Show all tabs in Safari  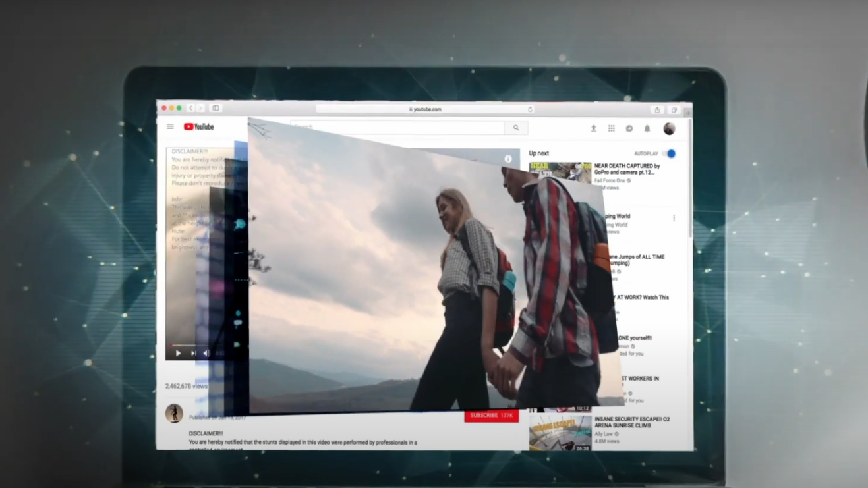click(674, 110)
